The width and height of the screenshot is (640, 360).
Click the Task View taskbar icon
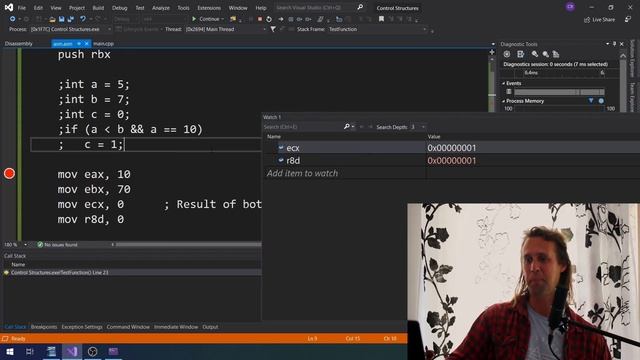30,351
